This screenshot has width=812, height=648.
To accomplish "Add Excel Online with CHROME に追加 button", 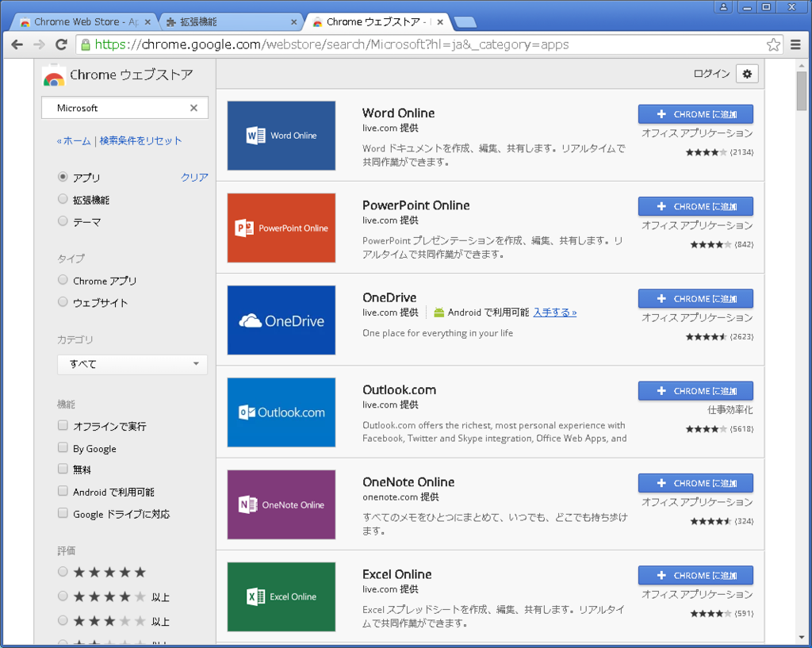I will pyautogui.click(x=695, y=576).
